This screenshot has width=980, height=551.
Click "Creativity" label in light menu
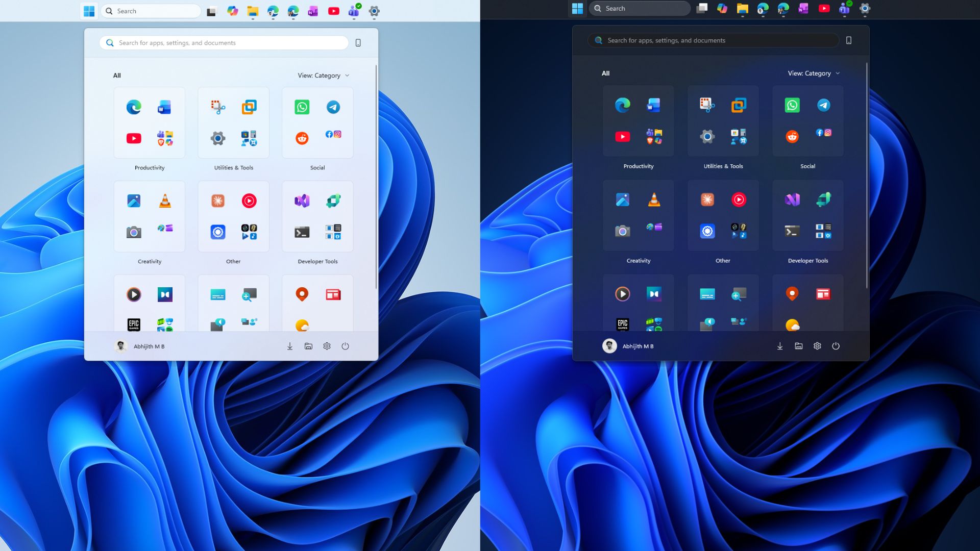coord(150,262)
